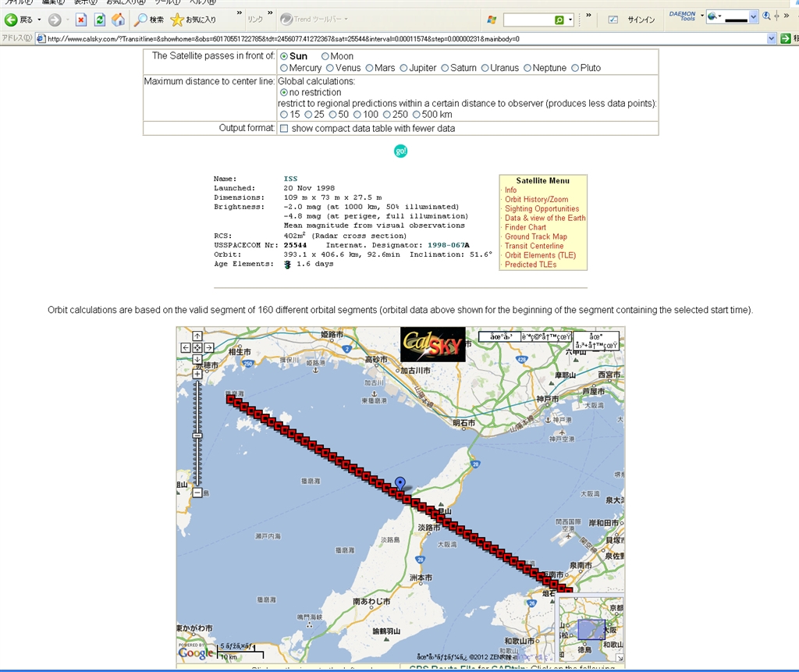The image size is (799, 672).
Task: Pan the map right with arrow
Action: coord(209,347)
